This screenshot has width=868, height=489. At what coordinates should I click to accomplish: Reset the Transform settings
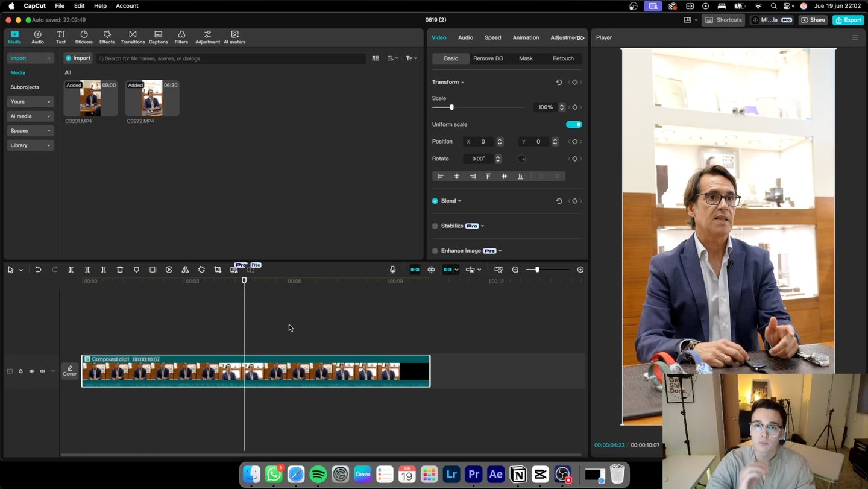click(559, 82)
